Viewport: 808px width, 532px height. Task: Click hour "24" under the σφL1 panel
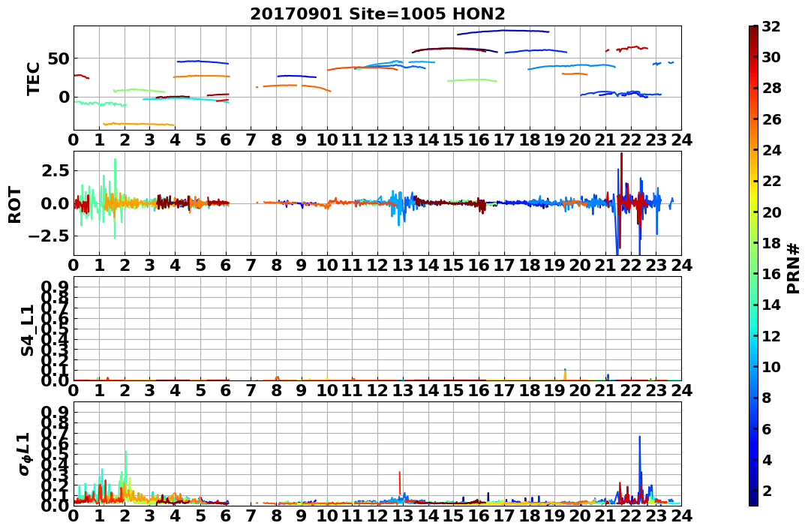[x=681, y=515]
